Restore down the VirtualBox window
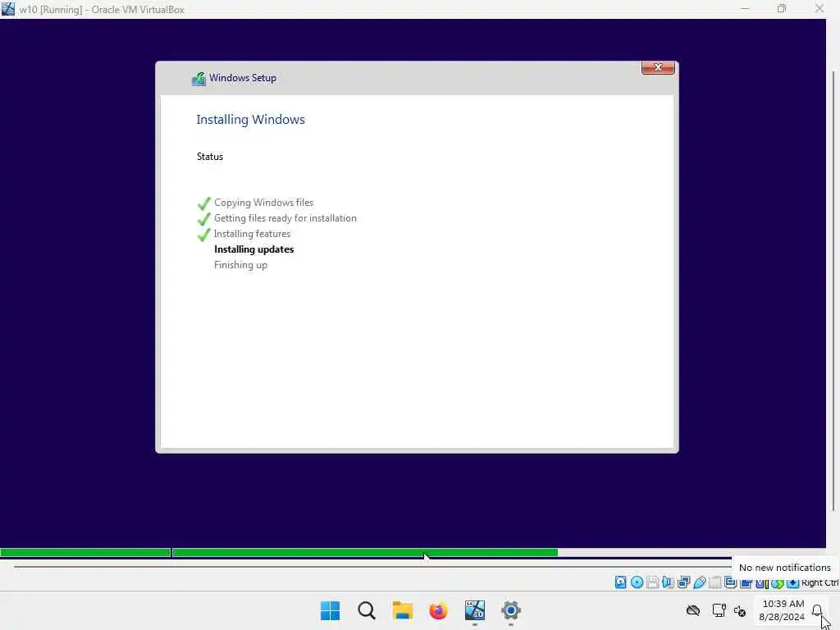This screenshot has width=840, height=630. [782, 8]
